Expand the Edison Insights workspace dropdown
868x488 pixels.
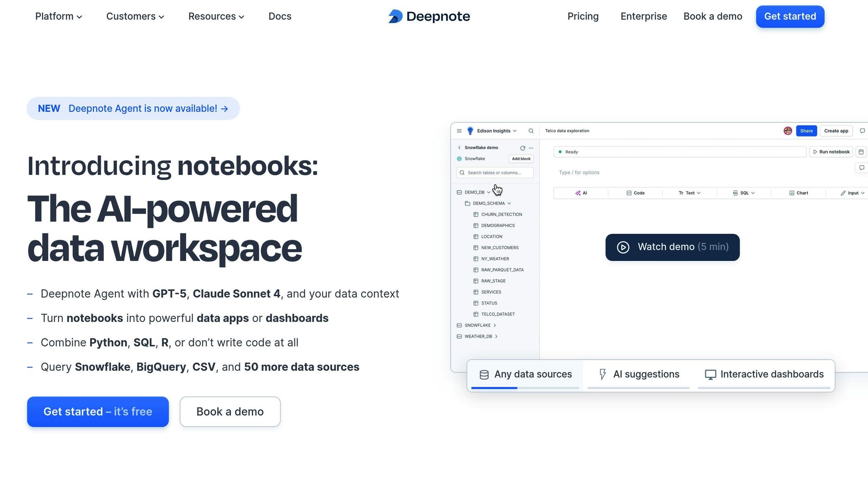[x=515, y=131]
